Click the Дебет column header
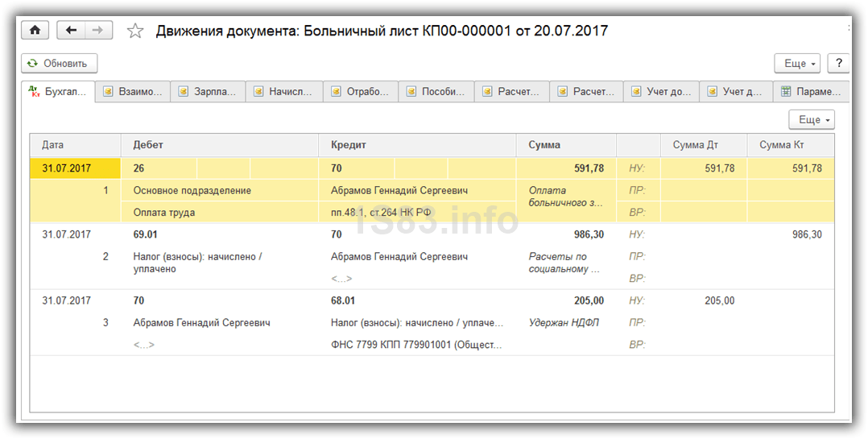 pos(220,145)
